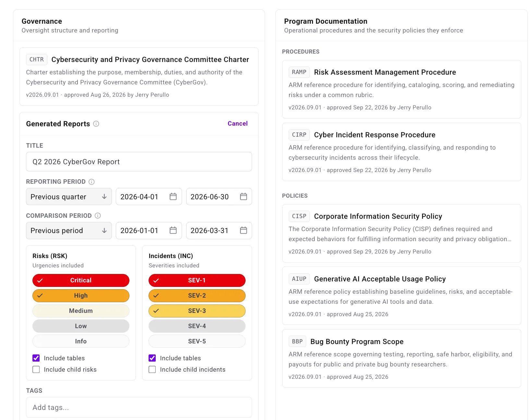The image size is (532, 420).
Task: Click the reporting start date 2026-04-01 field
Action: pos(149,197)
